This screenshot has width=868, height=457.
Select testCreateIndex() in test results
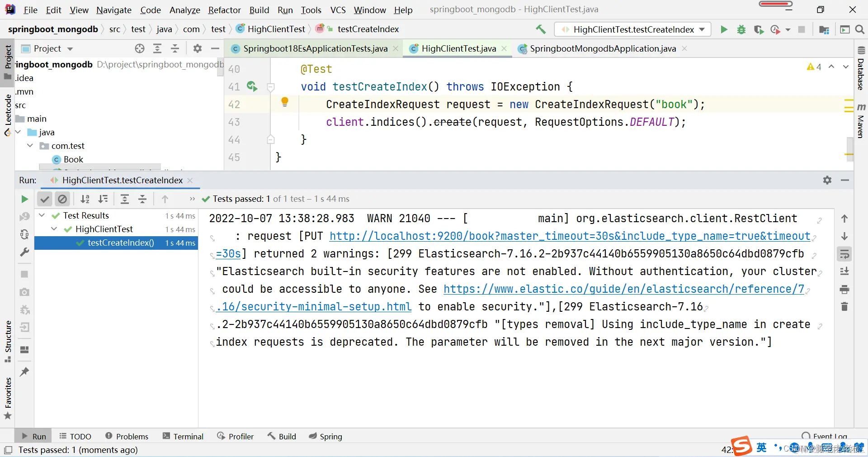click(116, 243)
